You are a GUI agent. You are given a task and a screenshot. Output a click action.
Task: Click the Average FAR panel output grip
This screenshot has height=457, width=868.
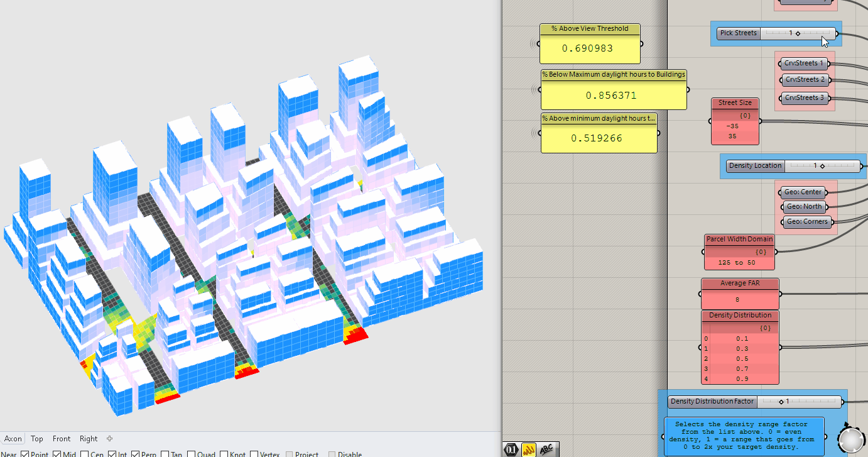(781, 294)
